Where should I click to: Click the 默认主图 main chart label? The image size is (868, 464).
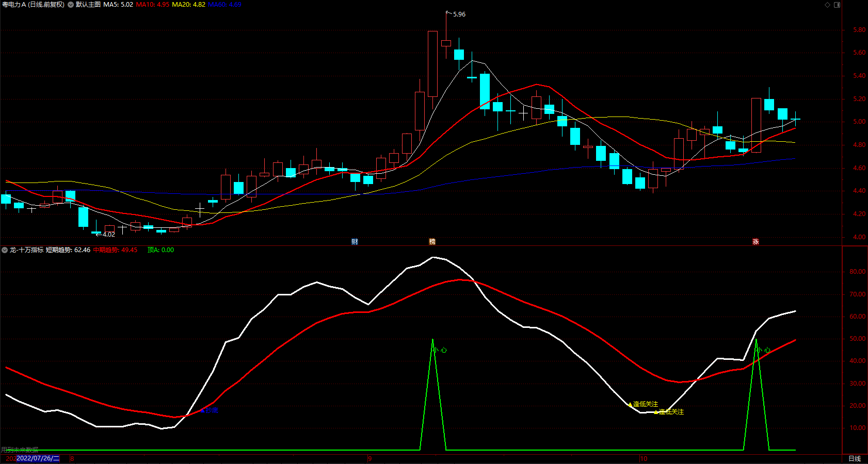(88, 5)
